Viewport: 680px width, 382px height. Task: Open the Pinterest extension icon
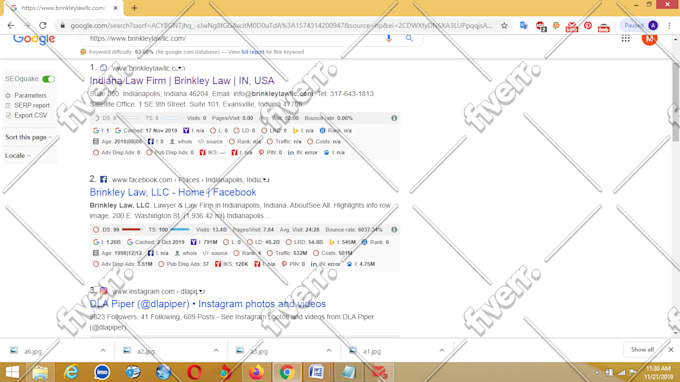[x=588, y=26]
